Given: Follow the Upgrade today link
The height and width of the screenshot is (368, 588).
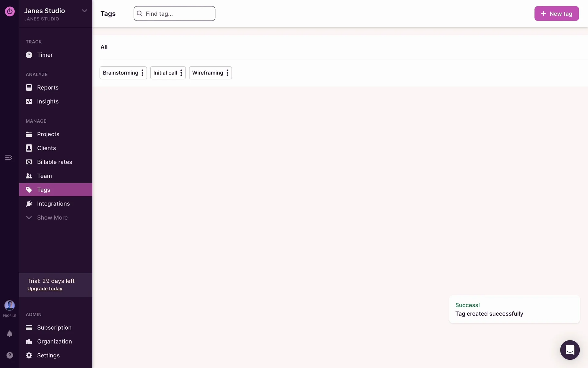Looking at the screenshot, I should (45, 289).
